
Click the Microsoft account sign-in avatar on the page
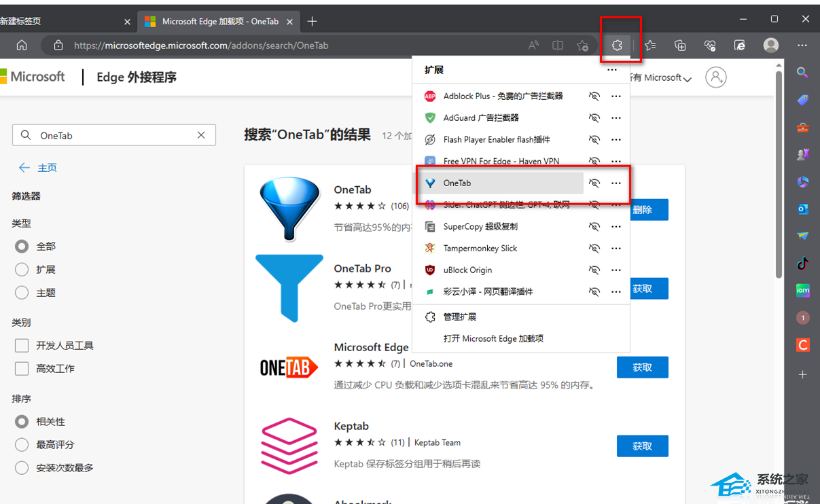(x=715, y=77)
